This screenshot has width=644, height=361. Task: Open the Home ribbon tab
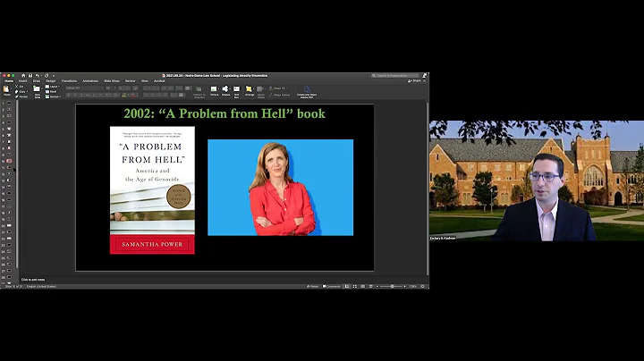(x=9, y=80)
